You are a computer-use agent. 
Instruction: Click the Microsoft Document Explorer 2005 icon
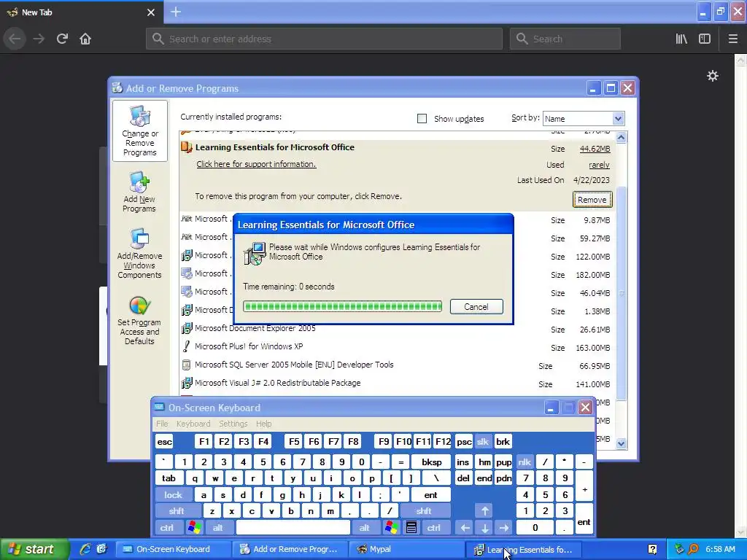[x=186, y=328]
